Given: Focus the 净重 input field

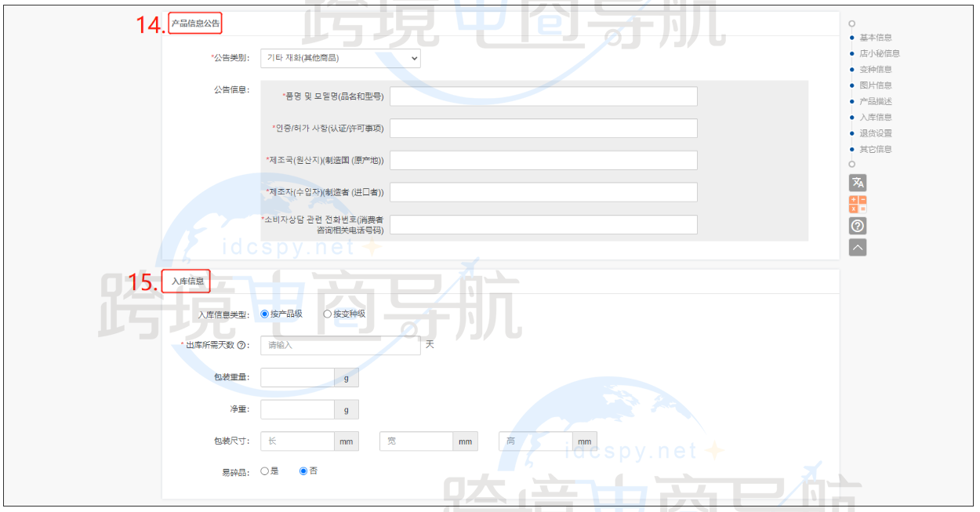Looking at the screenshot, I should pyautogui.click(x=296, y=409).
